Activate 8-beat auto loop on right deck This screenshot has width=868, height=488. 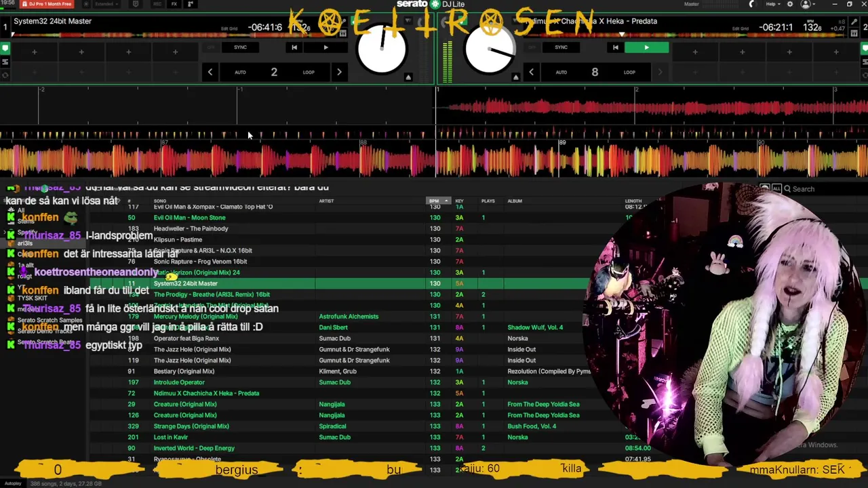pyautogui.click(x=595, y=72)
